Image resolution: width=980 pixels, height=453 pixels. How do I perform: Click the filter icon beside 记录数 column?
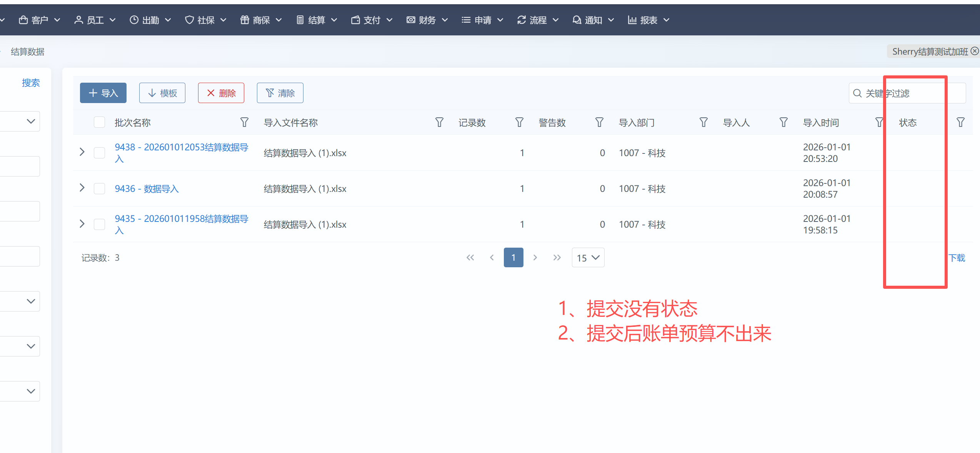click(x=519, y=122)
